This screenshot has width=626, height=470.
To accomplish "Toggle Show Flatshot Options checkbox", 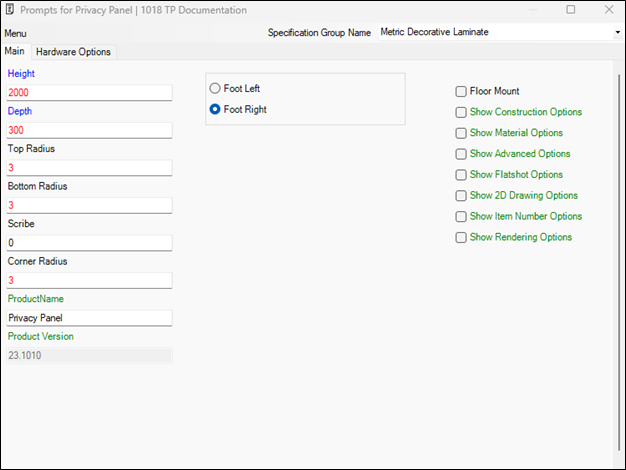I will pyautogui.click(x=461, y=175).
